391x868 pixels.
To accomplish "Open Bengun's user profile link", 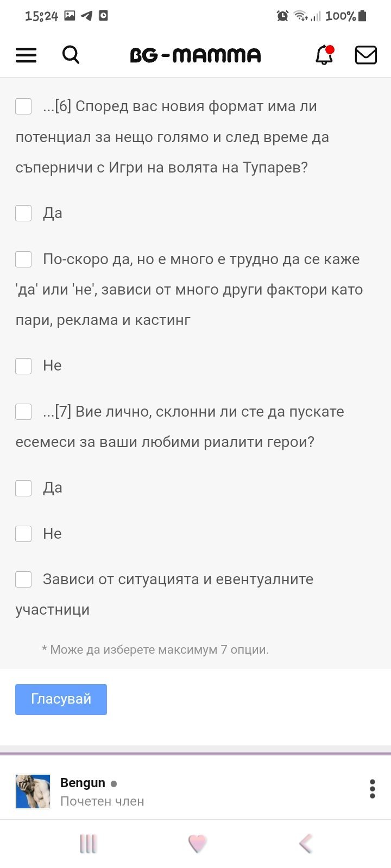I will pos(83,783).
